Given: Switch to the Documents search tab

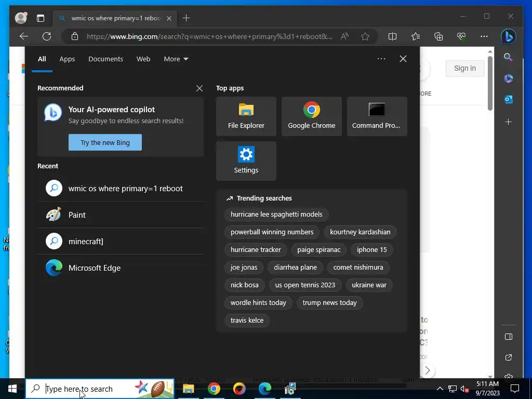Looking at the screenshot, I should pos(105,59).
